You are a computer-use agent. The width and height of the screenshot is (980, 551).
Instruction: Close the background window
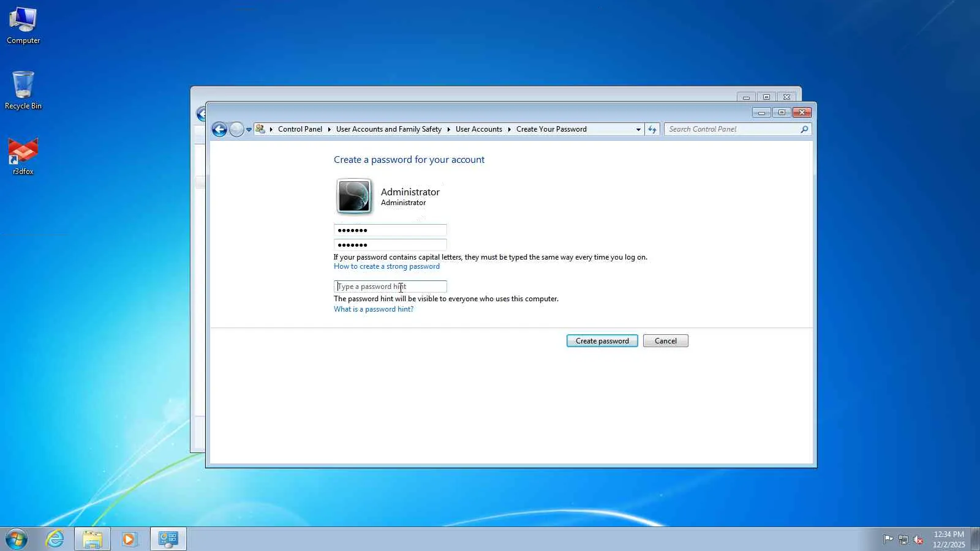787,97
